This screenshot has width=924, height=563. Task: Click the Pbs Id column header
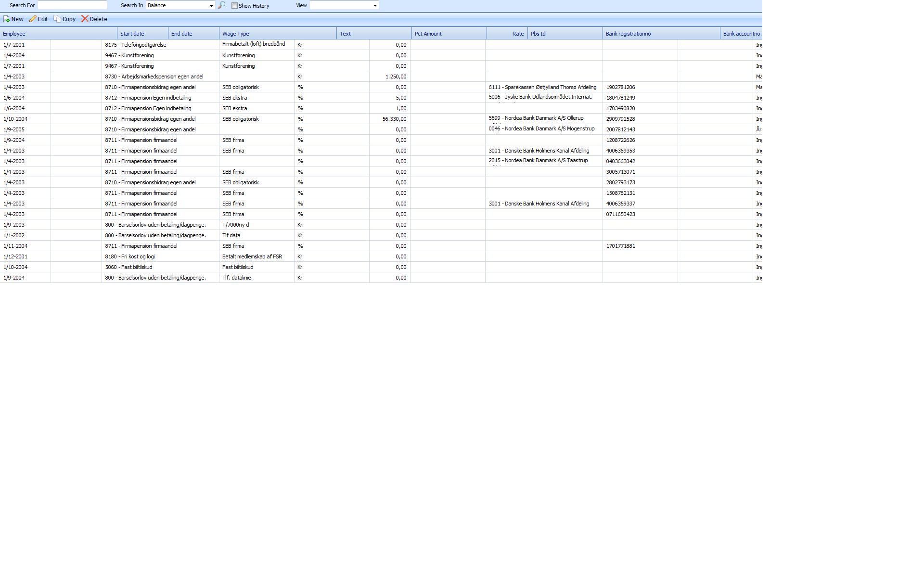(x=538, y=34)
